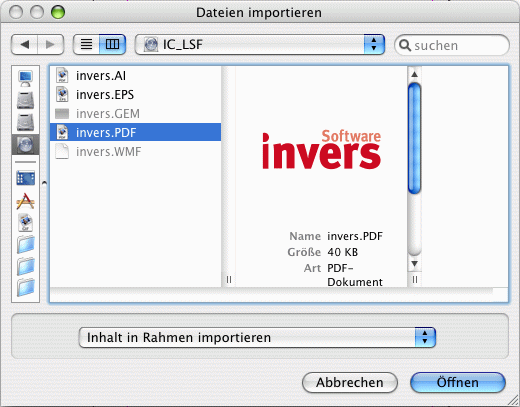520x407 pixels.
Task: Click the suchen search field
Action: 452,45
